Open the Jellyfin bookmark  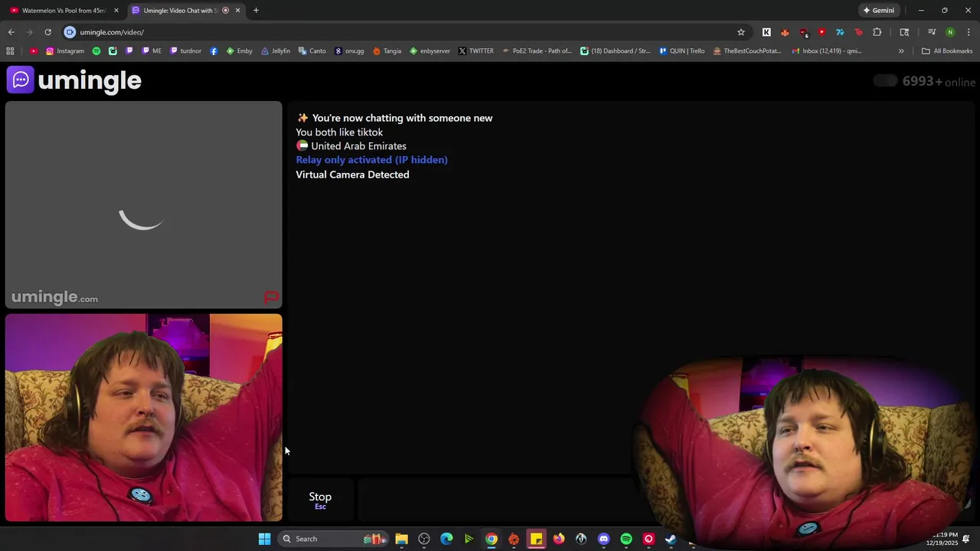click(x=276, y=51)
